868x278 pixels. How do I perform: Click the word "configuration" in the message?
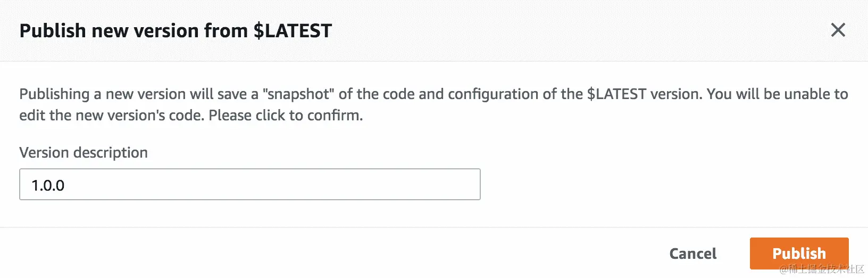[x=493, y=94]
